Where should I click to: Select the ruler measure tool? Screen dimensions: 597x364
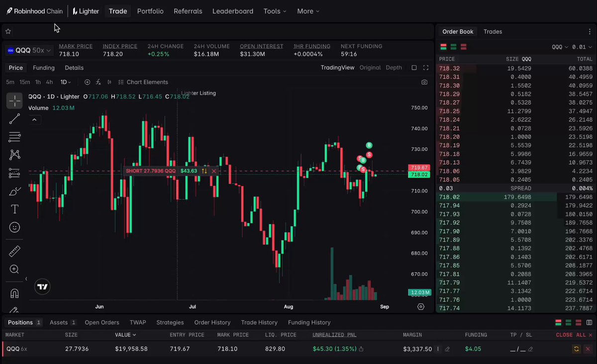[14, 251]
